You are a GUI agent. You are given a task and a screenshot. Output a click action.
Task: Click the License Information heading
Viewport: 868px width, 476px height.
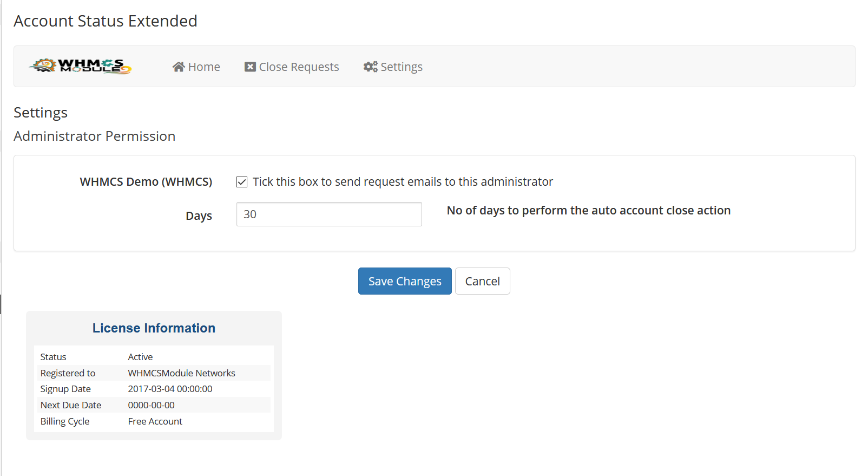point(154,328)
